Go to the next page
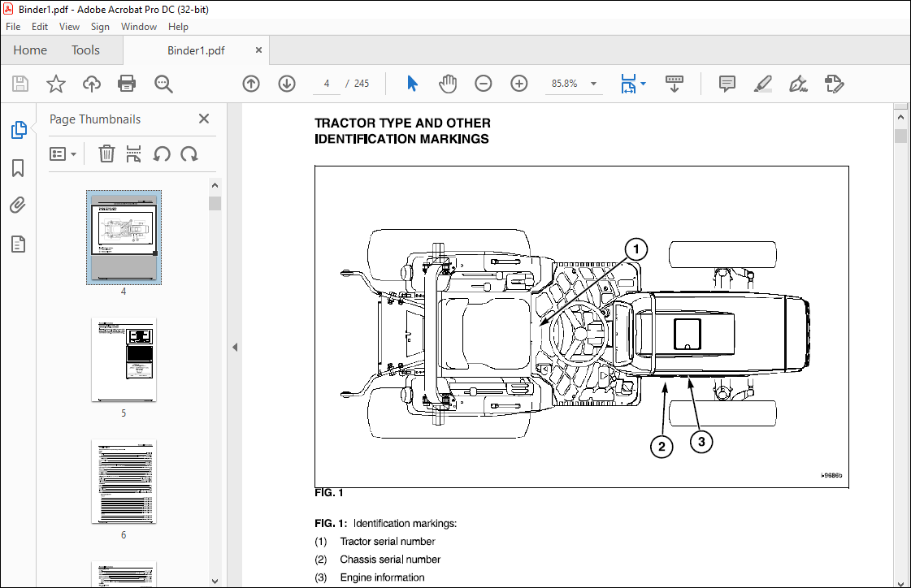The width and height of the screenshot is (911, 588). click(286, 84)
